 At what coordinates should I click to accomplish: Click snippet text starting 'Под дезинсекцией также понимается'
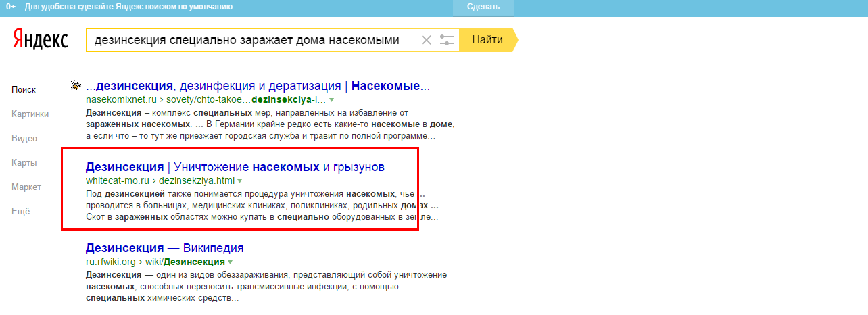(256, 193)
